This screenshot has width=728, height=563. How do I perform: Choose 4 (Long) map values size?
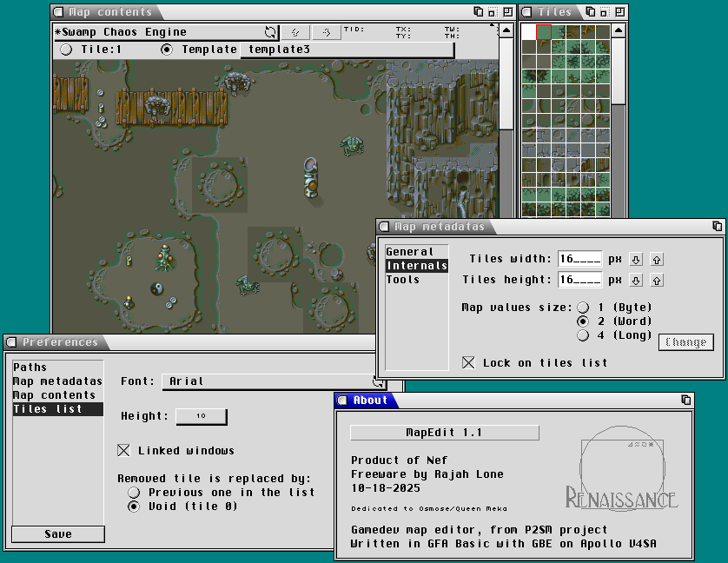[x=583, y=334]
